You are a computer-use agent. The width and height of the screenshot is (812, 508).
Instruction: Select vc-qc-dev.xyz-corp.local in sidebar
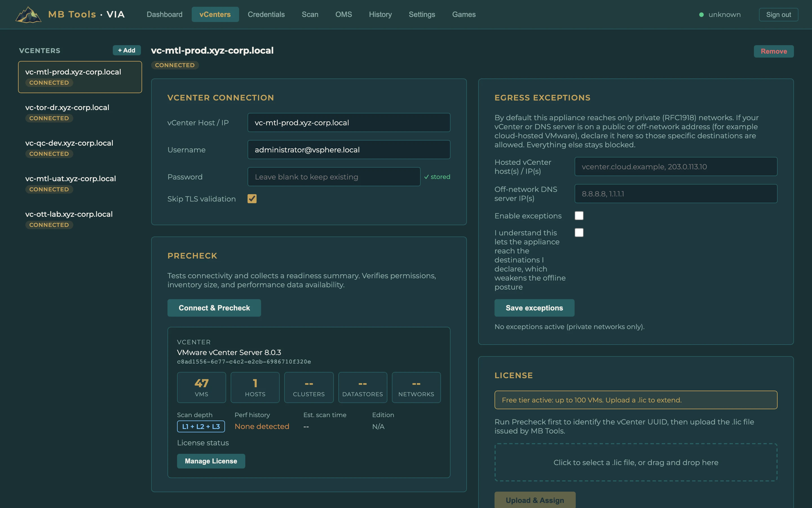80,148
